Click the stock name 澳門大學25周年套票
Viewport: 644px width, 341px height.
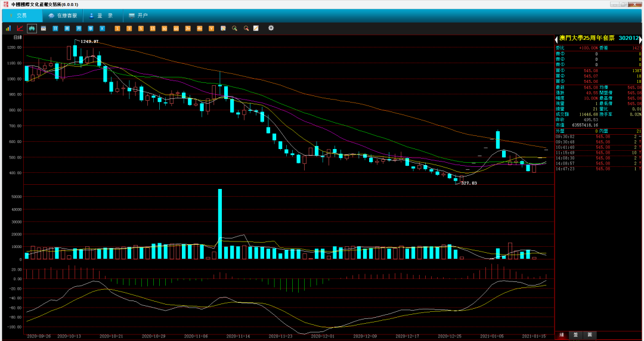tap(587, 38)
